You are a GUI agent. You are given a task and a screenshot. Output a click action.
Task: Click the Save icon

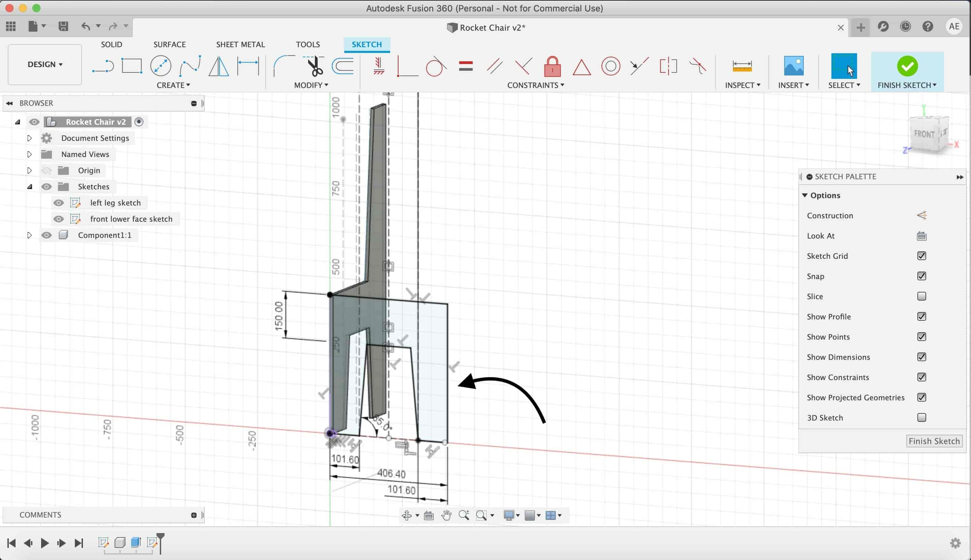click(x=63, y=26)
